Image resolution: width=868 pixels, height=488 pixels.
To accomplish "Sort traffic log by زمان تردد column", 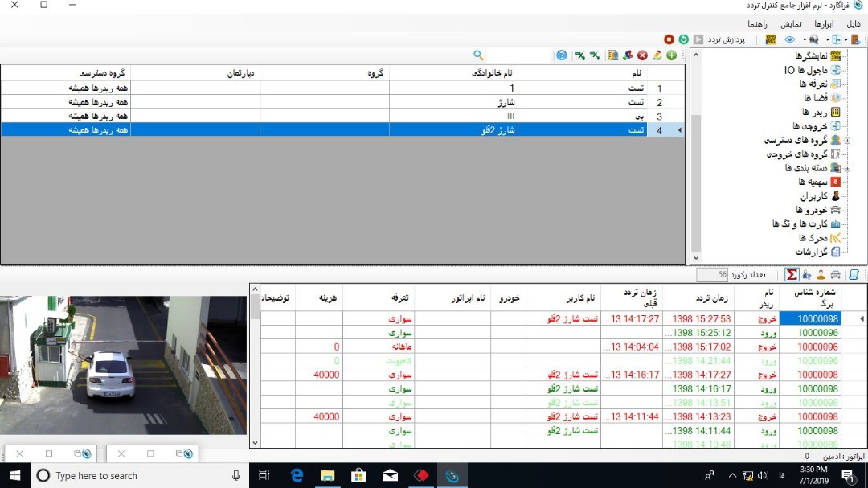I will point(699,298).
